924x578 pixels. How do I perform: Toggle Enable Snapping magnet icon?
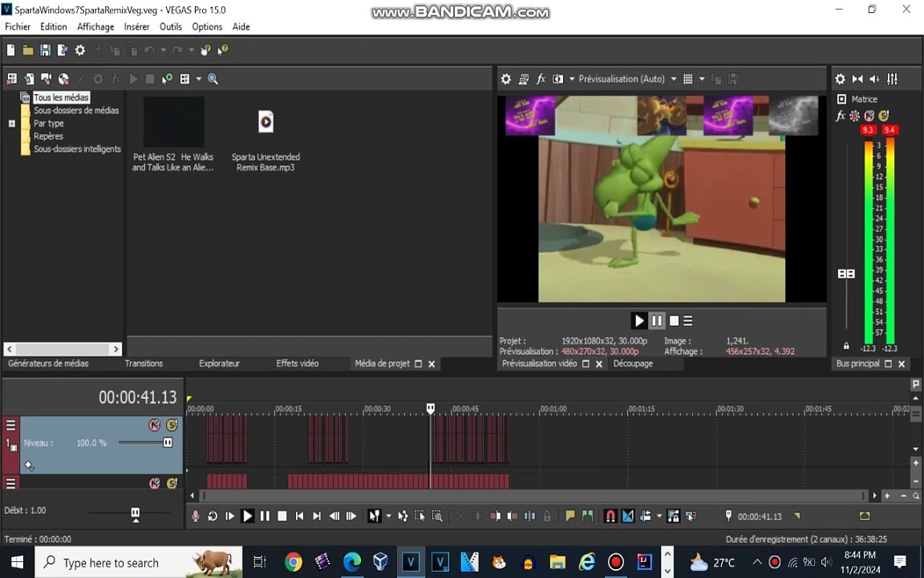click(610, 516)
